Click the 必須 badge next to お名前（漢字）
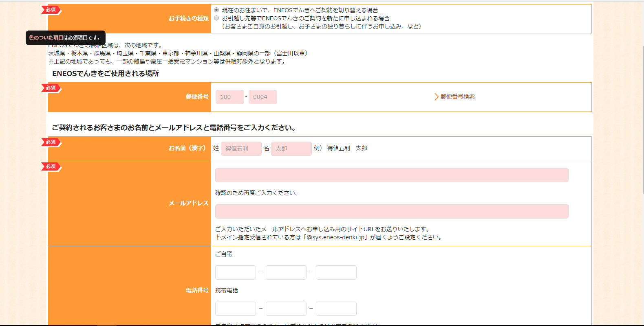The width and height of the screenshot is (644, 326). pos(51,142)
